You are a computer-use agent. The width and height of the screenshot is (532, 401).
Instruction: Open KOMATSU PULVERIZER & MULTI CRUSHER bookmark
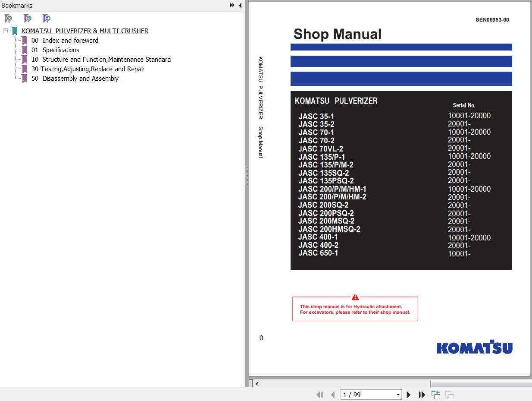pyautogui.click(x=85, y=31)
